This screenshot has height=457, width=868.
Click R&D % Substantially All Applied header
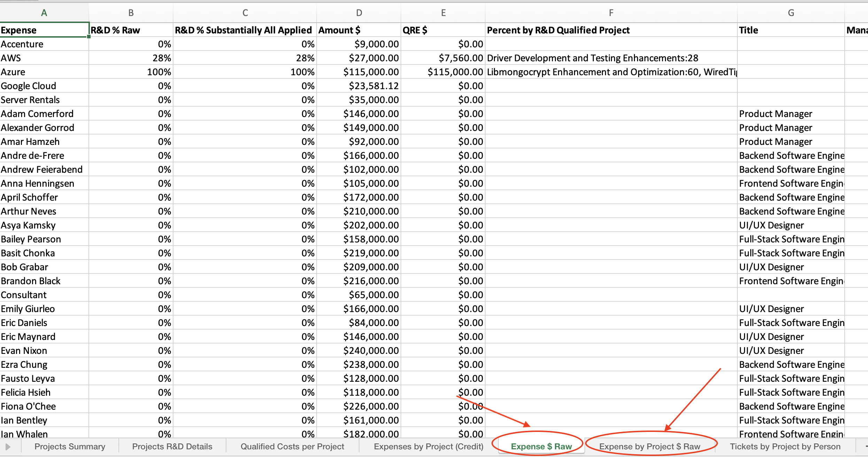pos(245,30)
